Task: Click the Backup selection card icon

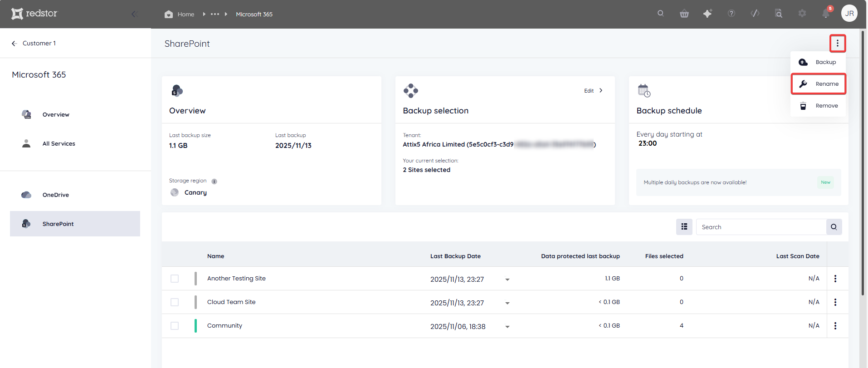Action: point(411,91)
